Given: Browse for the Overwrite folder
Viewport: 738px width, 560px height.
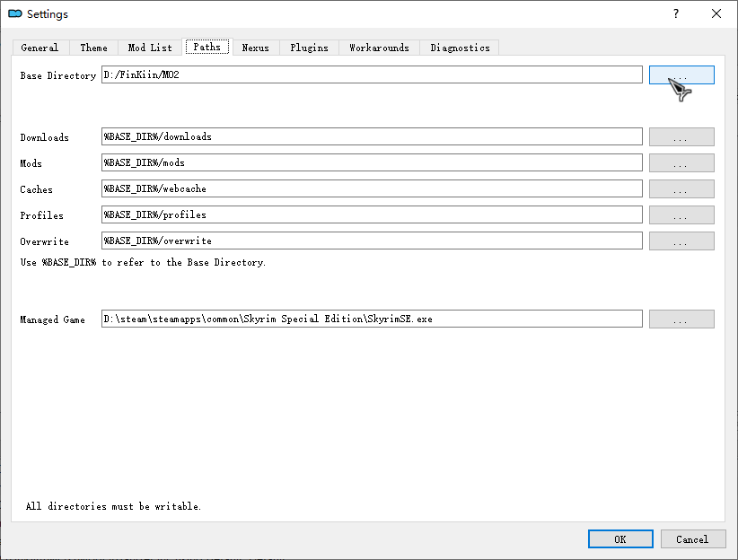Looking at the screenshot, I should [x=681, y=241].
